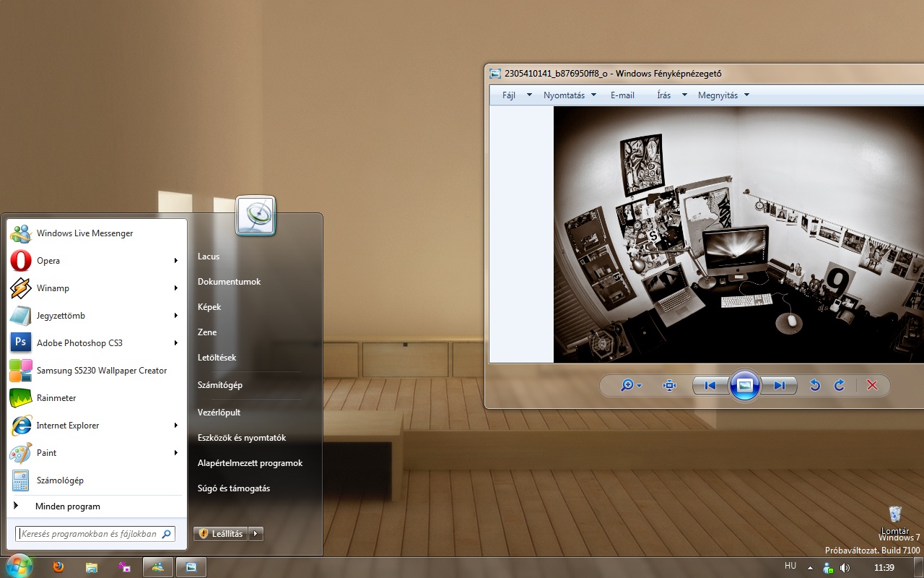This screenshot has width=924, height=578.
Task: Open Rainmeter from the Start menu
Action: [56, 398]
